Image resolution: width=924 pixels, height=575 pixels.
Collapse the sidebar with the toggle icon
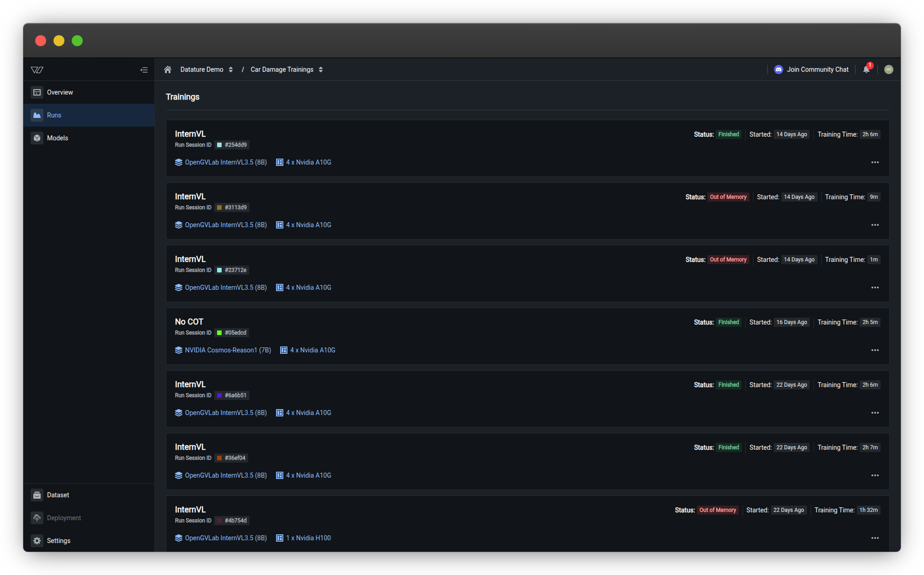(x=144, y=70)
